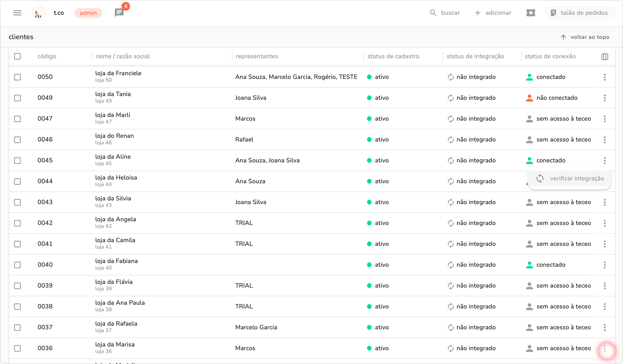Open the hamburger menu
This screenshot has height=364, width=623.
tap(17, 13)
